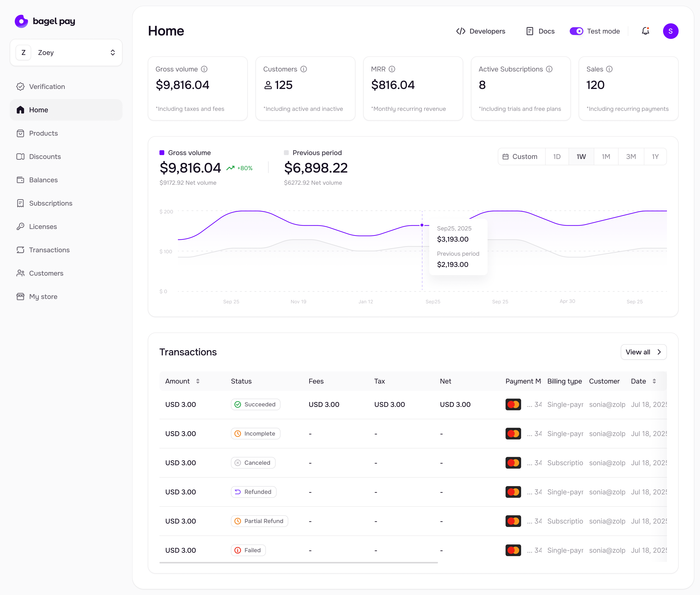The image size is (700, 595).
Task: Click the S user avatar
Action: coord(670,31)
